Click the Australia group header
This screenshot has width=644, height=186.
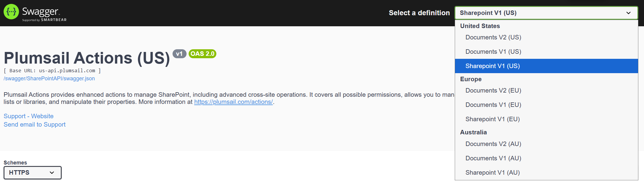(x=473, y=132)
